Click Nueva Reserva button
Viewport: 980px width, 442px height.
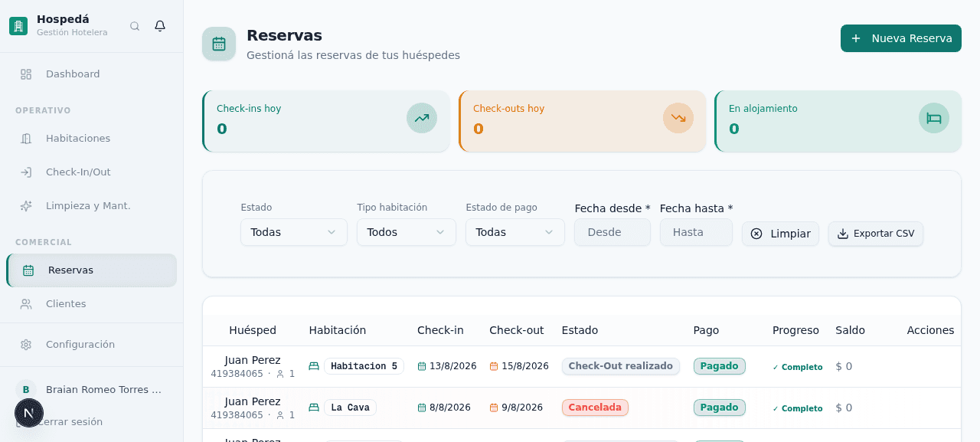901,38
